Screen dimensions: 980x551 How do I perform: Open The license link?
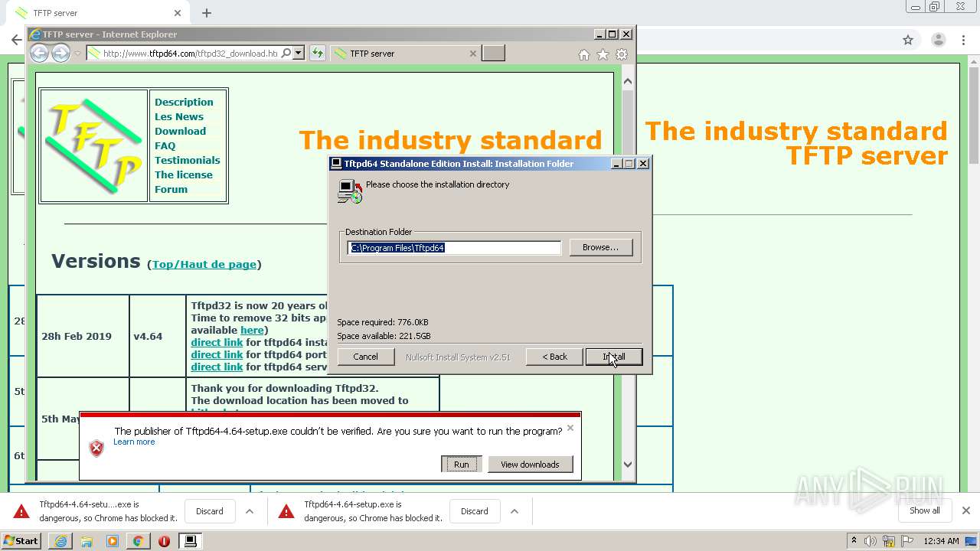point(184,174)
